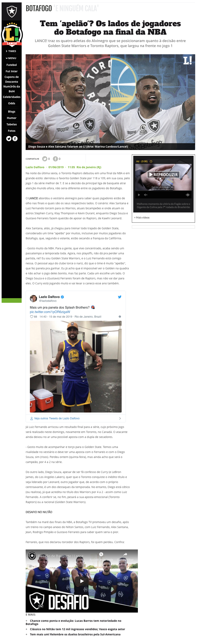Open the sidebar Facebook icon
This screenshot has height=644, width=199.
coord(15,139)
